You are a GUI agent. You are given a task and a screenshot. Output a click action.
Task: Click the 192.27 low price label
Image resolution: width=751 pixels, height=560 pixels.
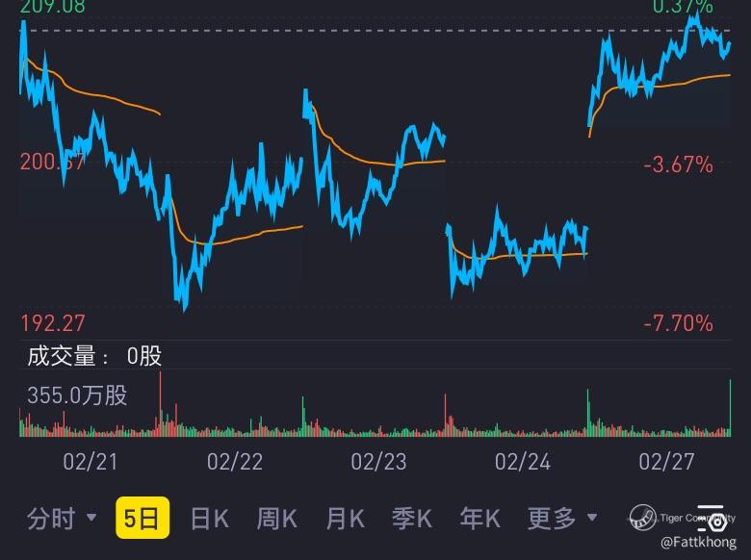point(53,323)
